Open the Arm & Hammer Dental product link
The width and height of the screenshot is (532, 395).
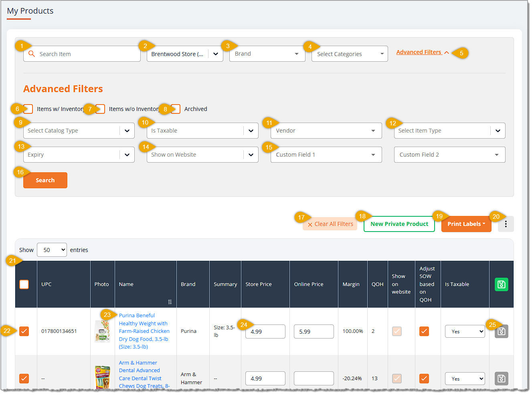coord(144,375)
